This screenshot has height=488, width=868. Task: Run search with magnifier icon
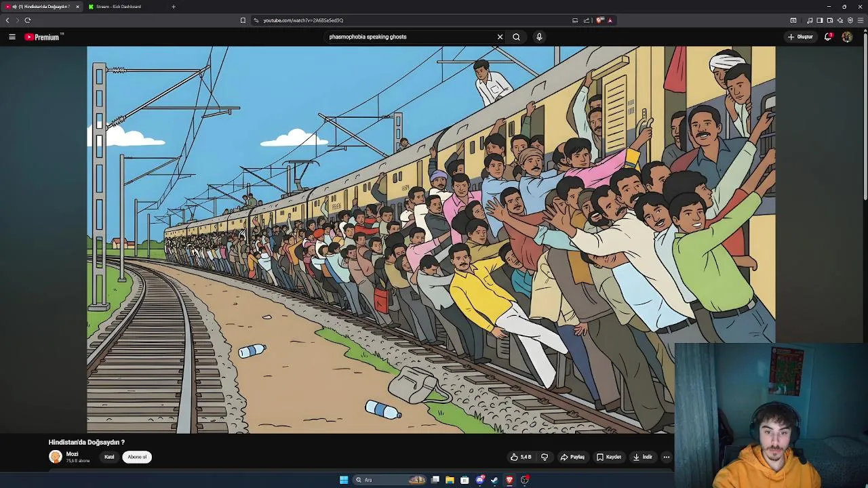pos(516,37)
